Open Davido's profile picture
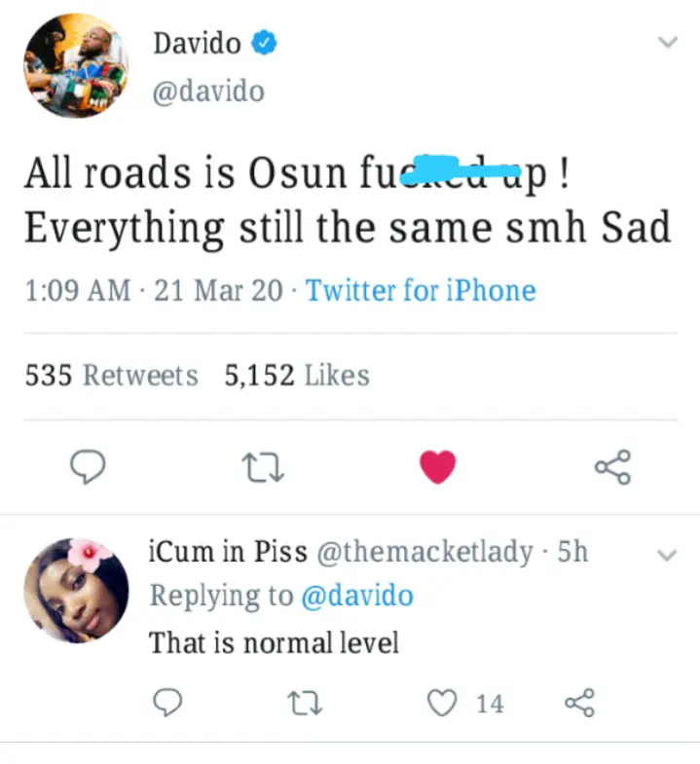700x764 pixels. [76, 65]
